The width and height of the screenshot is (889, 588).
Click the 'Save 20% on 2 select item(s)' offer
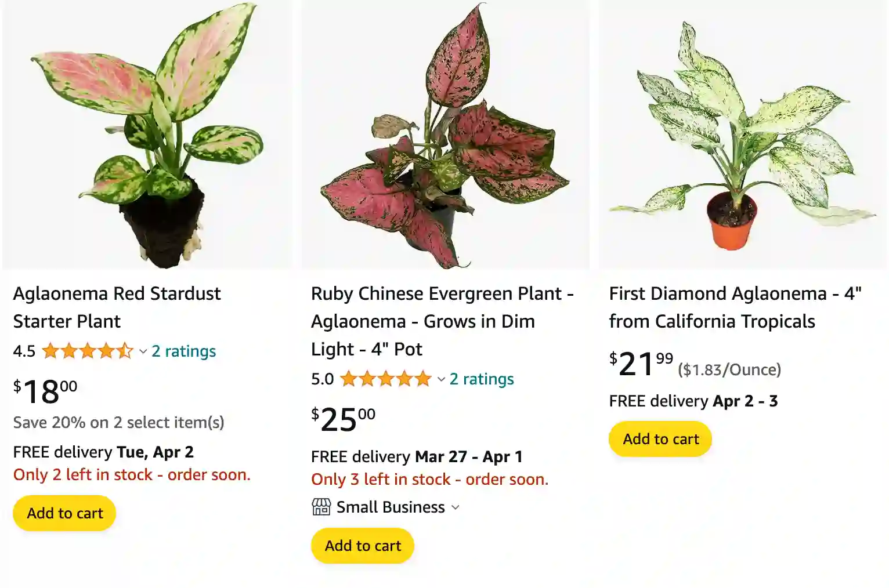(x=118, y=422)
